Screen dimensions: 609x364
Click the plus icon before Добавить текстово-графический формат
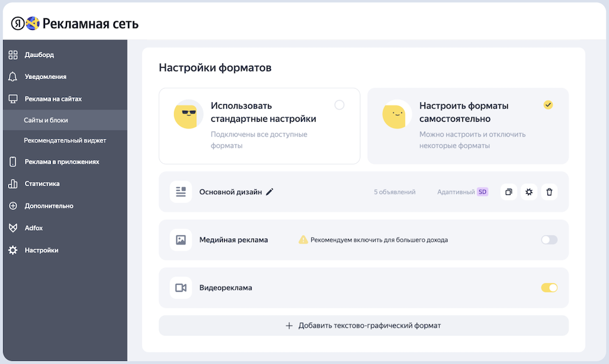click(x=289, y=326)
